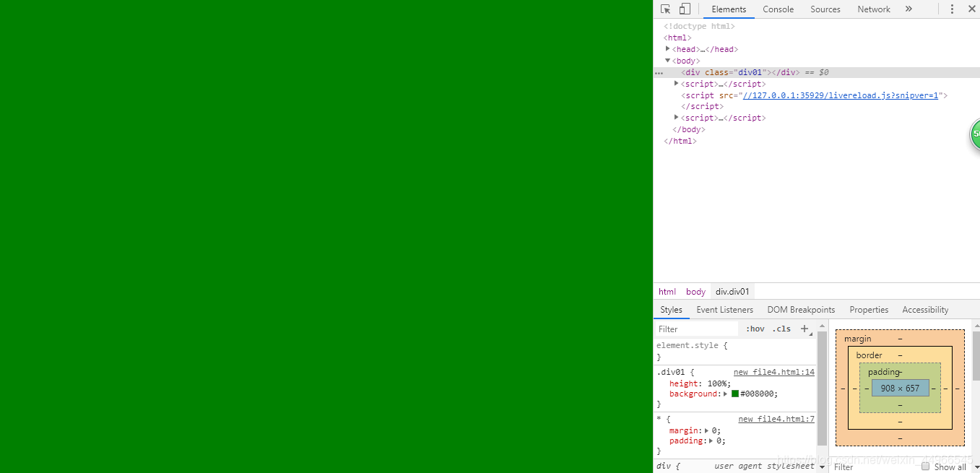
Task: Show more DevTools tabs chevron
Action: pos(909,9)
